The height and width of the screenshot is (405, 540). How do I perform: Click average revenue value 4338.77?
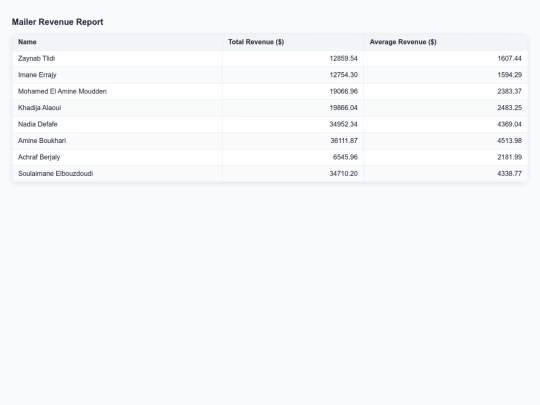pyautogui.click(x=509, y=174)
